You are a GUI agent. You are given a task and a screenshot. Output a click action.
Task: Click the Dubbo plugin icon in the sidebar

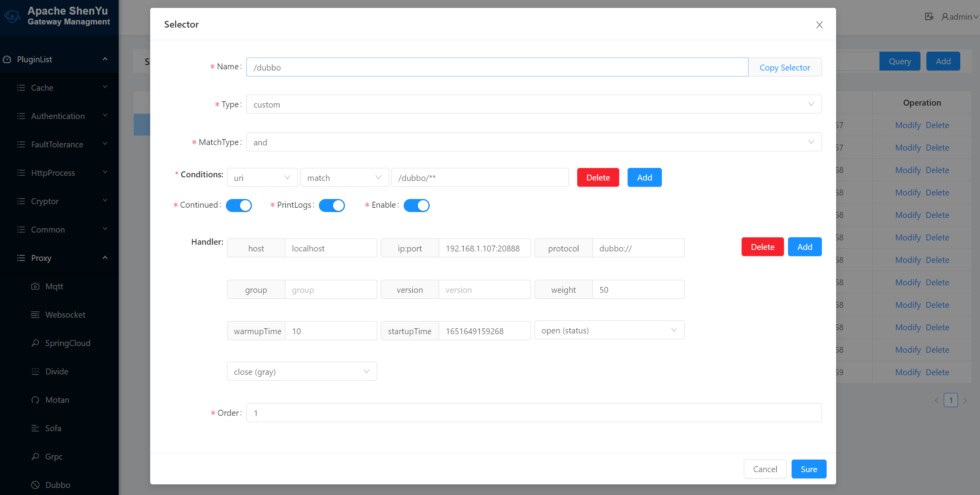pyautogui.click(x=35, y=485)
